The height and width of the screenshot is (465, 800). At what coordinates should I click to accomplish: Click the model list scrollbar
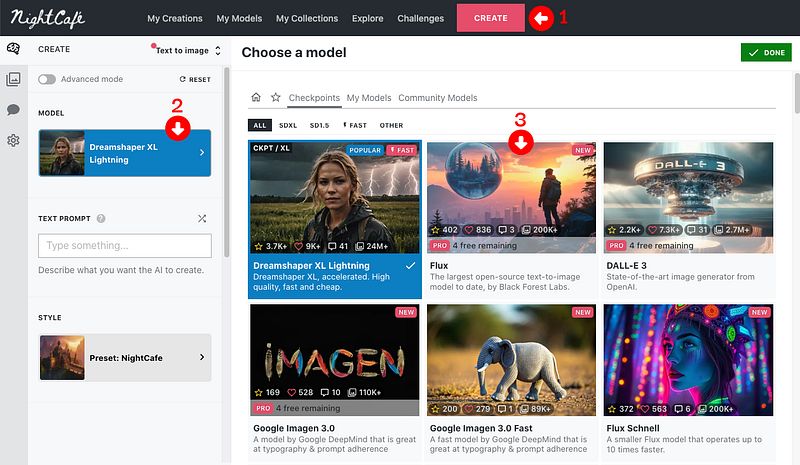point(797,92)
